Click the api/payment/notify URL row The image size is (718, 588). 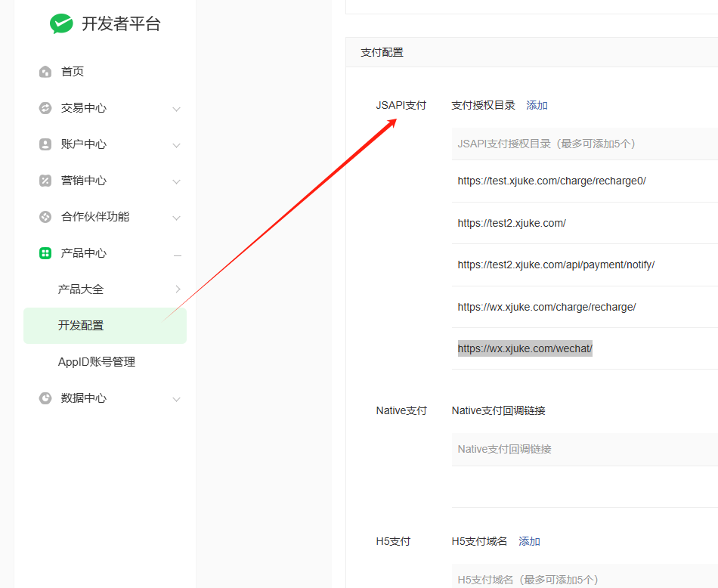point(585,265)
